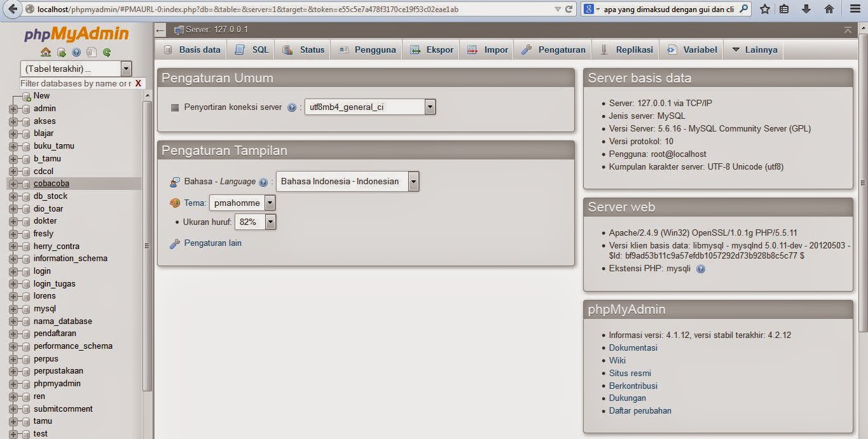Open the Bahasa Indonesia language dropdown
Viewport: 868px width, 439px height.
(x=347, y=181)
